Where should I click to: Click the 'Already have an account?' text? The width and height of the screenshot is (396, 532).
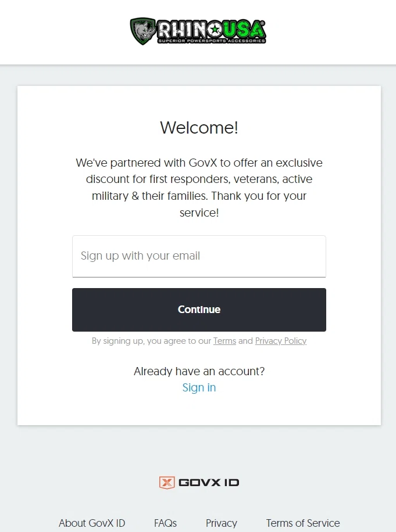[x=199, y=371]
